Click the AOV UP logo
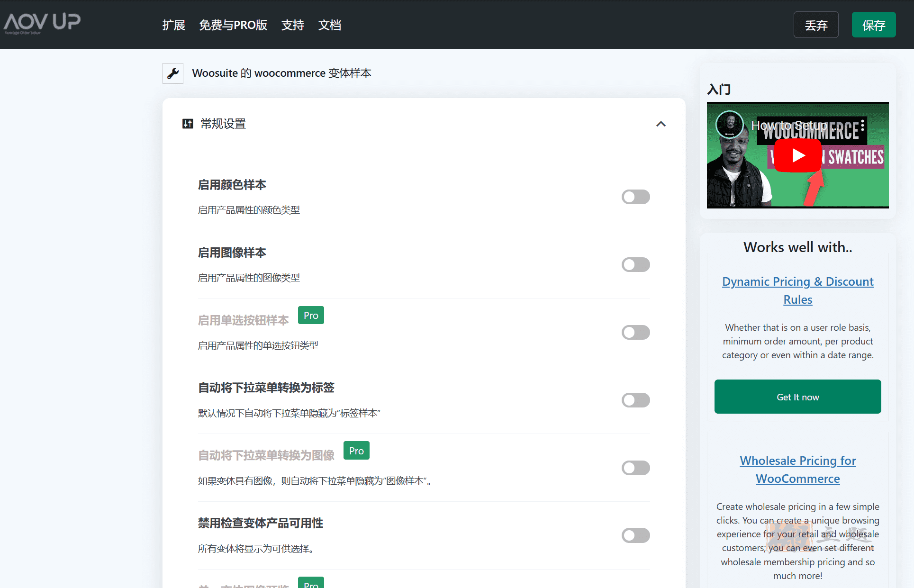Viewport: 914px width, 588px height. (x=42, y=23)
